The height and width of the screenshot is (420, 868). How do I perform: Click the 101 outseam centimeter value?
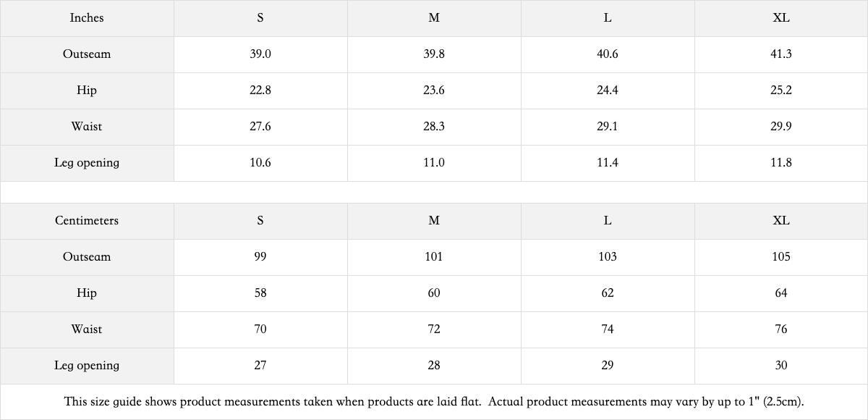[434, 257]
